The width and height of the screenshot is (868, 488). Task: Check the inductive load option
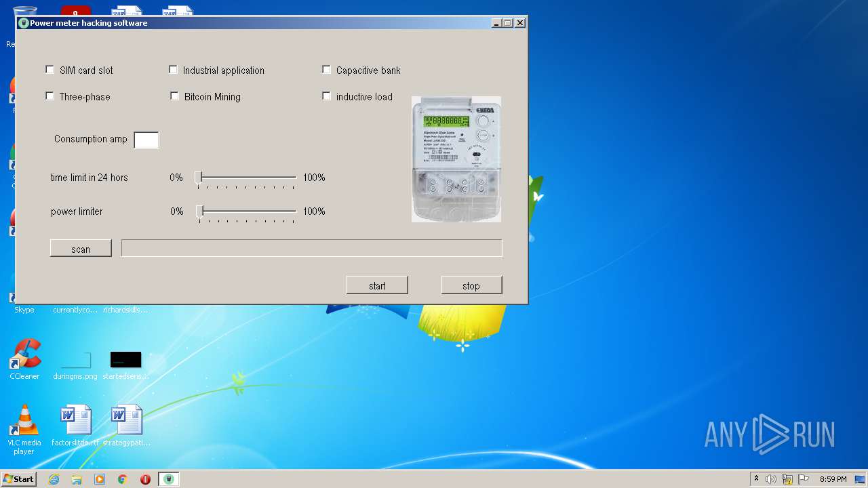coord(326,96)
